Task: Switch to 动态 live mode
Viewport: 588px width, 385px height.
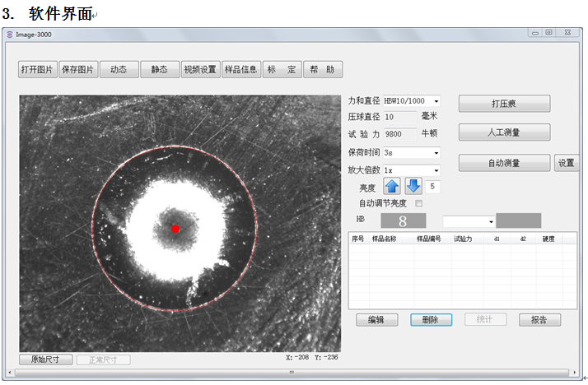Action: (x=119, y=70)
